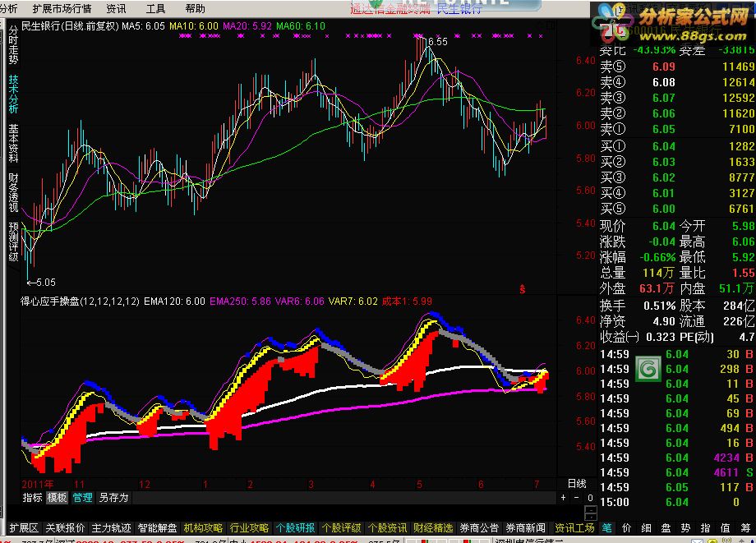Screen dimensions: 756x543
Task: Click the 2011年 label on time axis
Action: coord(38,484)
